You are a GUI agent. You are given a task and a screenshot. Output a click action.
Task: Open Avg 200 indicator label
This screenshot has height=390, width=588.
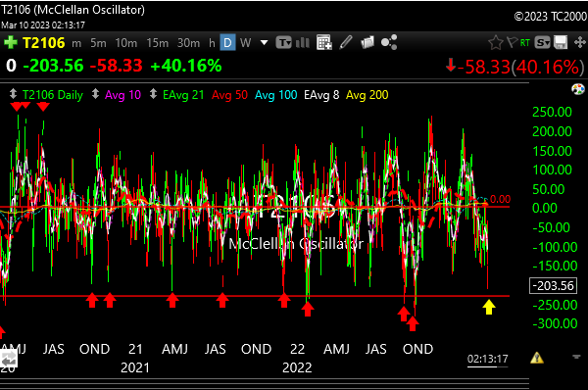[x=367, y=95]
